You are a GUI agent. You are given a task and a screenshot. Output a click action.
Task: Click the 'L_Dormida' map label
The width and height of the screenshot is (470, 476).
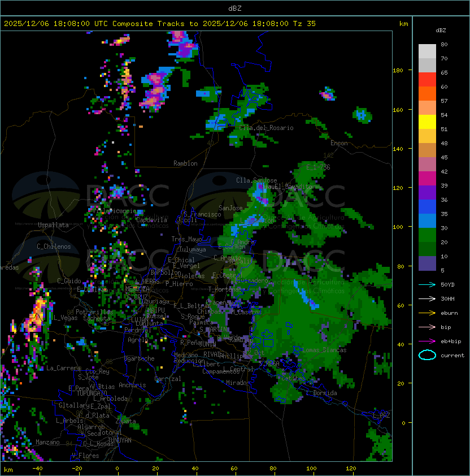[321, 393]
